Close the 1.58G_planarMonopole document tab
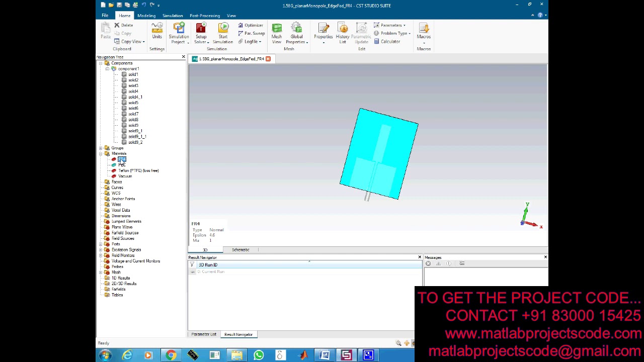Screen dimensions: 644x362 tap(268, 59)
